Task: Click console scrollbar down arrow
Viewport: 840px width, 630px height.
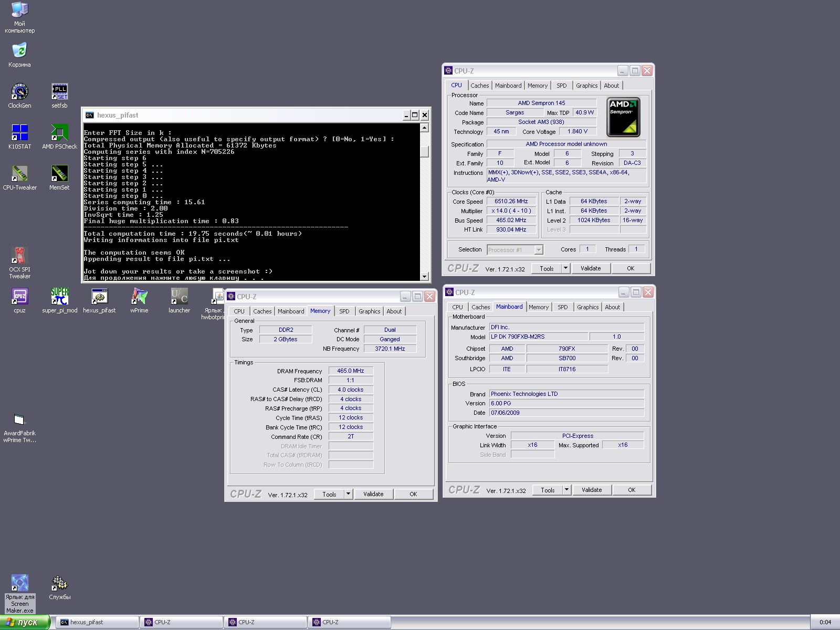Action: (x=425, y=276)
